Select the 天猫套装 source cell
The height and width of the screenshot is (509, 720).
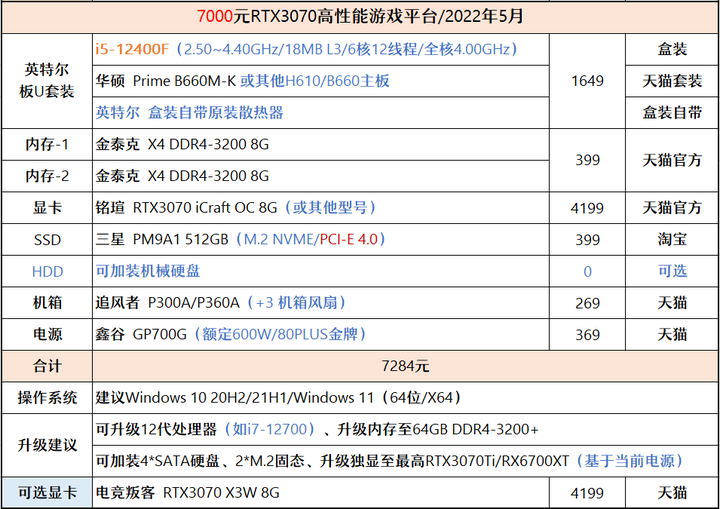pyautogui.click(x=672, y=81)
